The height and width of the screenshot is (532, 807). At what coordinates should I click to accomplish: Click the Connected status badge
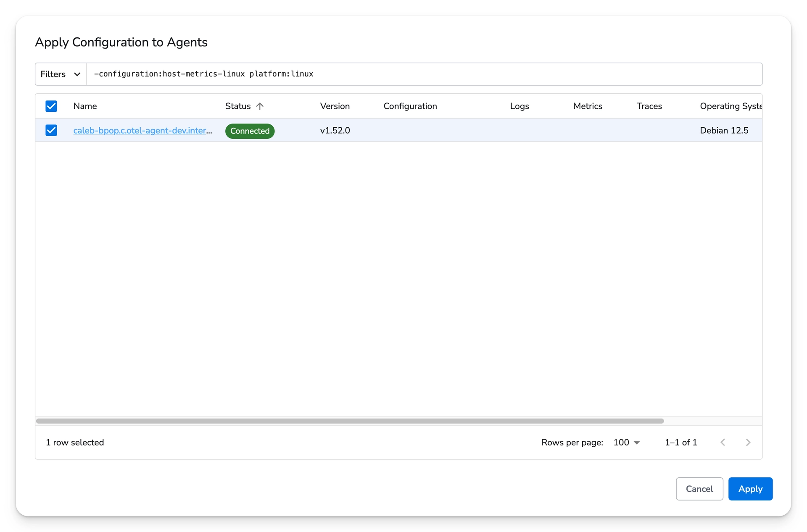coord(250,131)
